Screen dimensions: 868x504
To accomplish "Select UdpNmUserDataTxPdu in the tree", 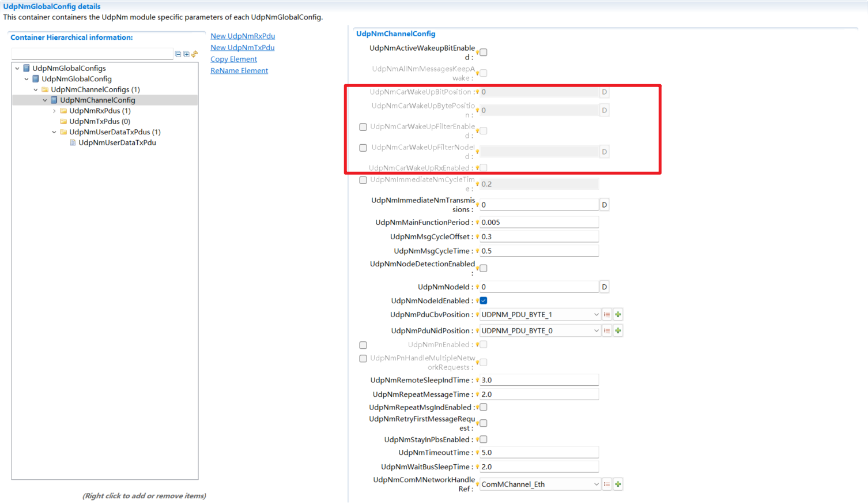I will (117, 143).
